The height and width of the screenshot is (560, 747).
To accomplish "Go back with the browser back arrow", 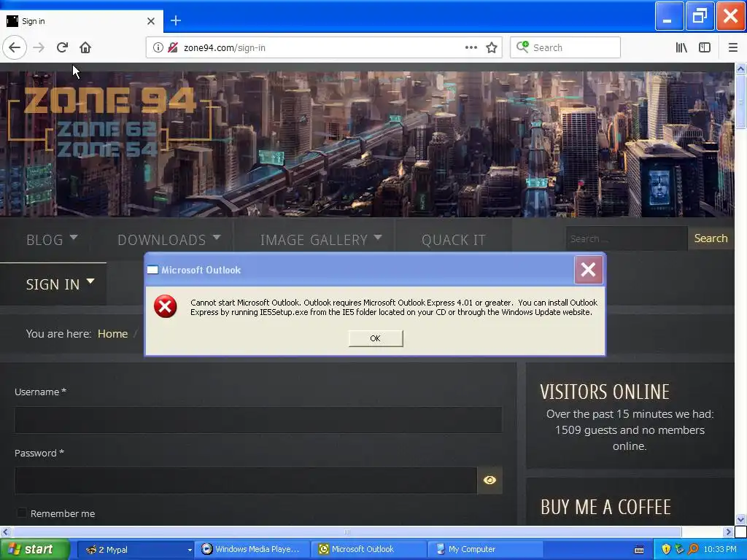I will (15, 47).
